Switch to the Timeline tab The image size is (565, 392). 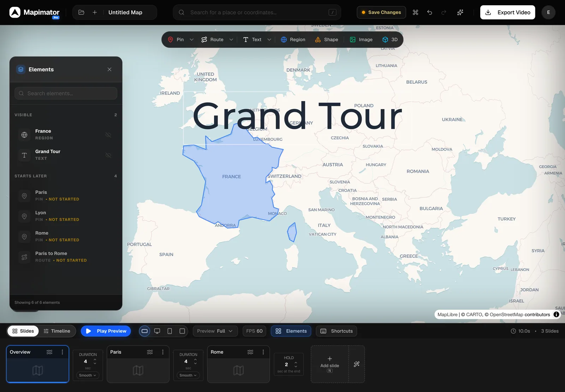[x=57, y=331]
